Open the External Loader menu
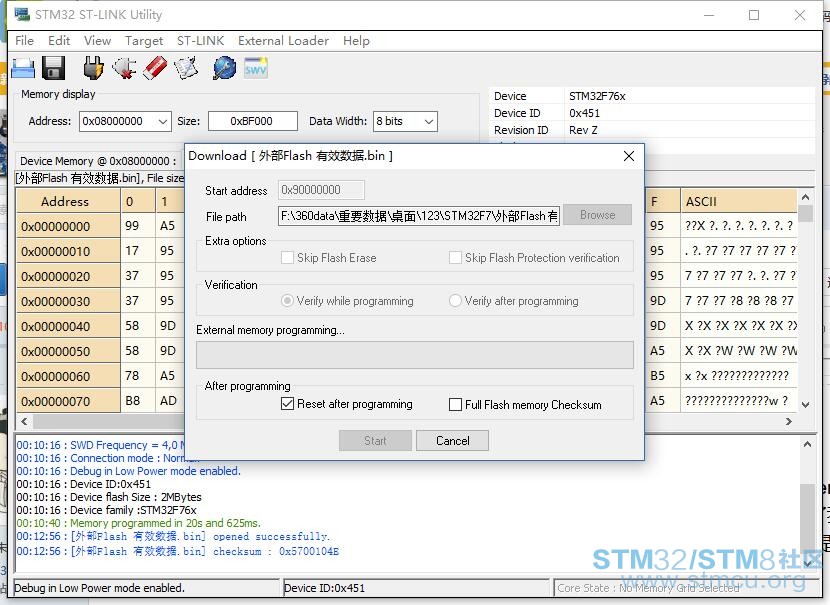Image resolution: width=830 pixels, height=605 pixels. click(283, 41)
